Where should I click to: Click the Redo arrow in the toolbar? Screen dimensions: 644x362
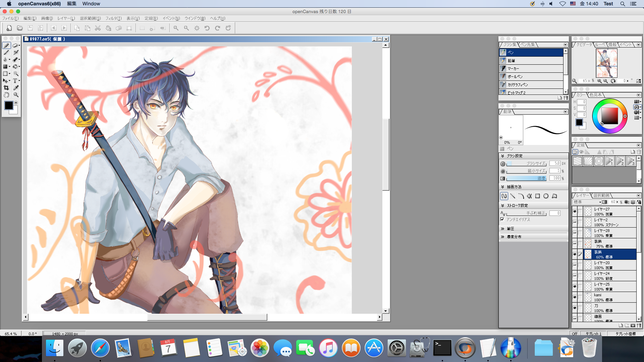[218, 28]
